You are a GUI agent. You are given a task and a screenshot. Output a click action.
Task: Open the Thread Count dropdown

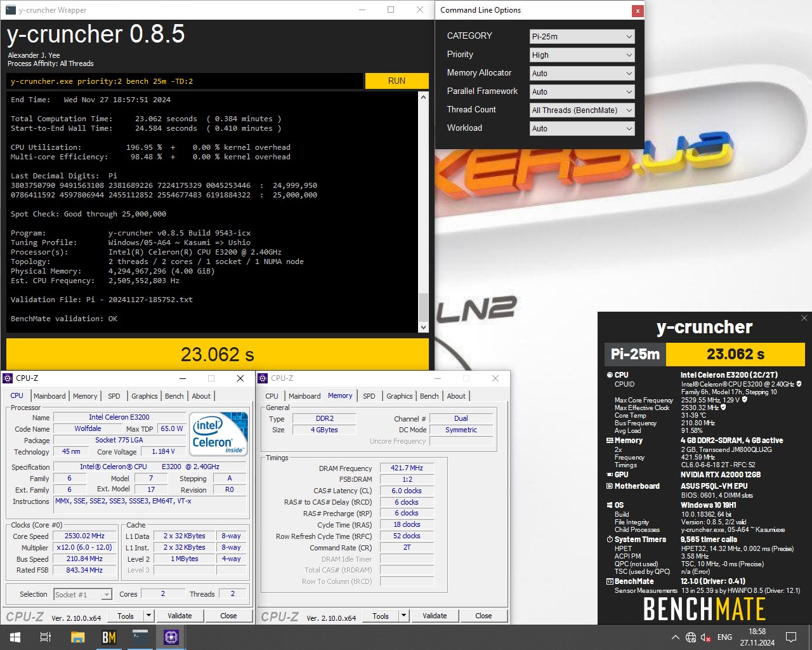pyautogui.click(x=582, y=110)
